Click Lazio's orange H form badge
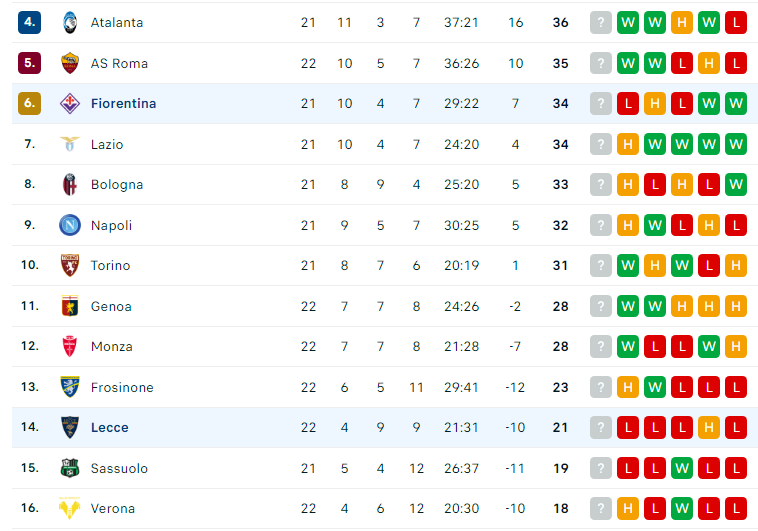The height and width of the screenshot is (531, 758). (x=628, y=144)
